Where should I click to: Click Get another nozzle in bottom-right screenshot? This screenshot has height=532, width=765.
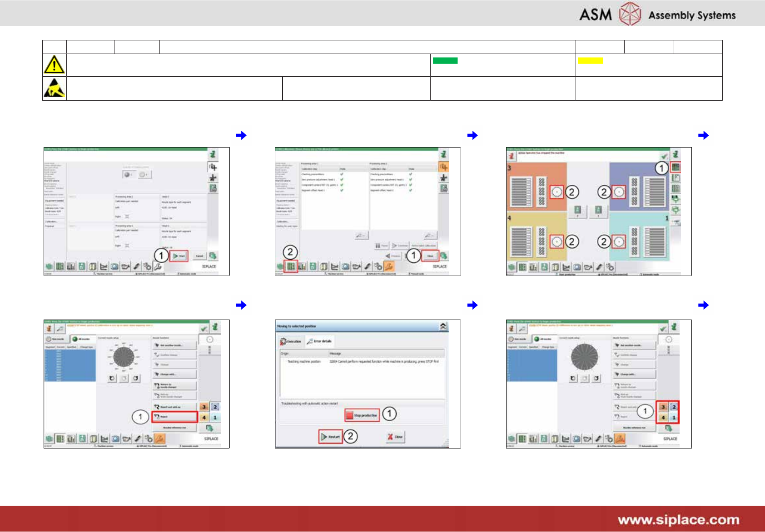[635, 345]
